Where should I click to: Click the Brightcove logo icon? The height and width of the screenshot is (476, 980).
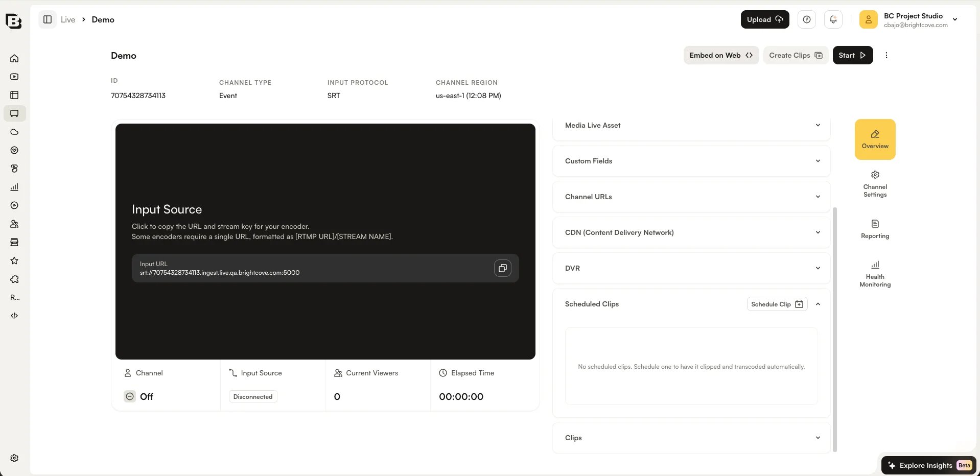(x=14, y=21)
